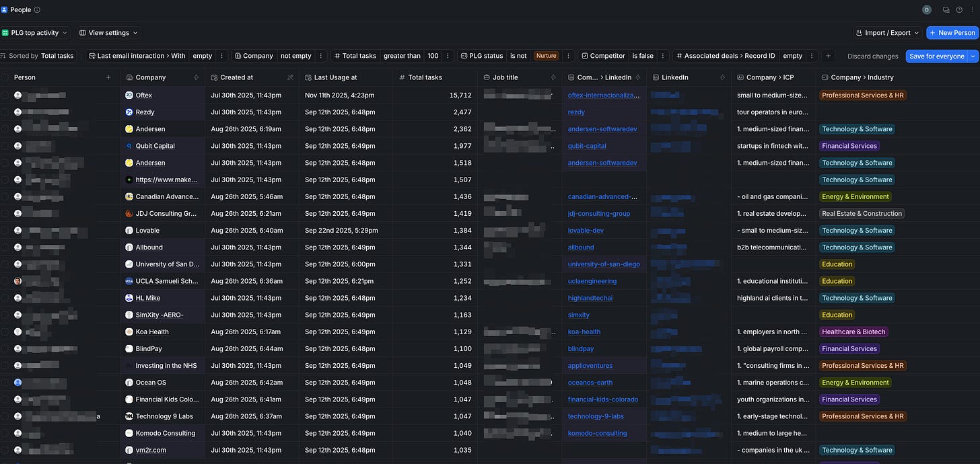
Task: Click Discard changes
Action: point(872,56)
